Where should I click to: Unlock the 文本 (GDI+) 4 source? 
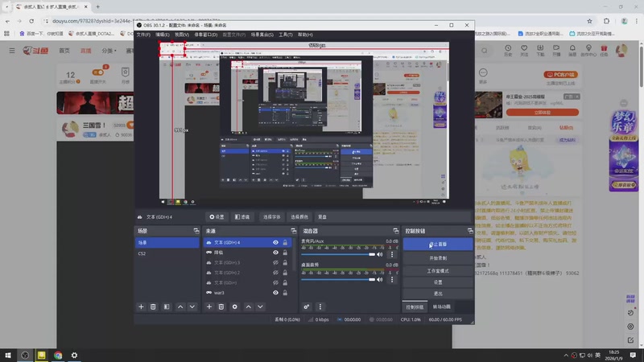click(285, 243)
